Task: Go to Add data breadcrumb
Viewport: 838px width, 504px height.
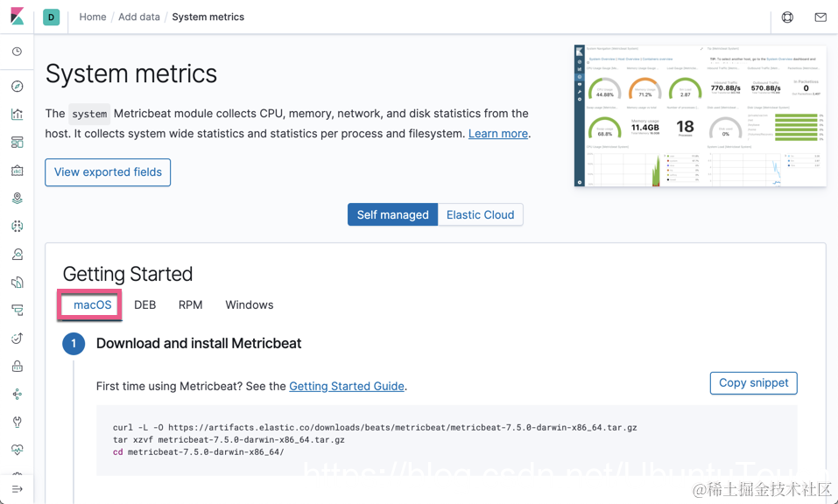Action: point(139,17)
